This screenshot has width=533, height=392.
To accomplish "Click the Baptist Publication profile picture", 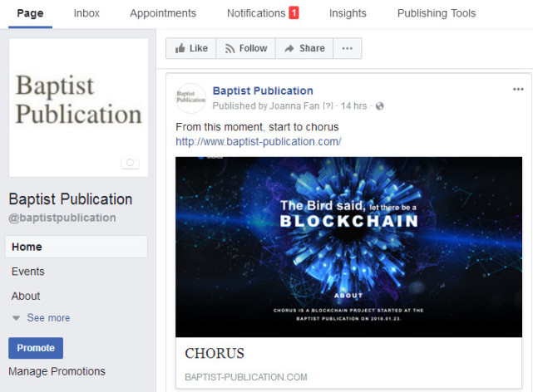I will 78,108.
